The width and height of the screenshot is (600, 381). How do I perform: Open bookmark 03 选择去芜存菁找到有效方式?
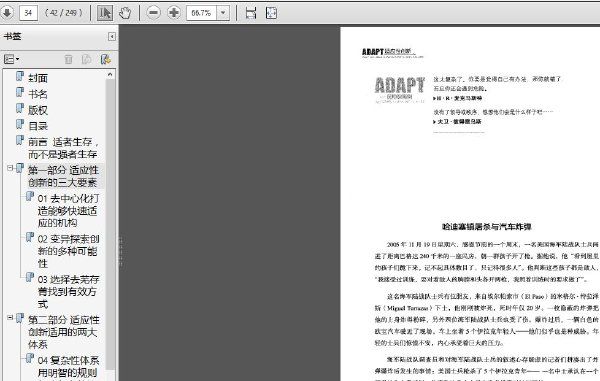68,292
